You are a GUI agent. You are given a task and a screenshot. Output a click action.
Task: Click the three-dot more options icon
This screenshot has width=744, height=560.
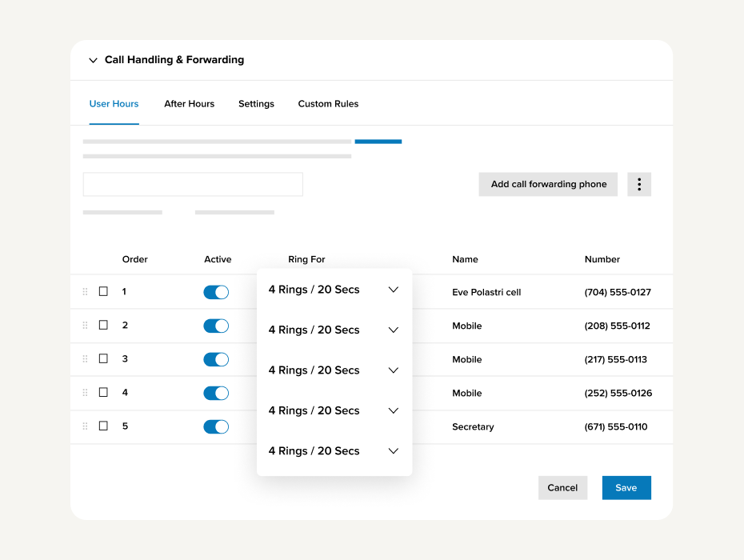638,184
